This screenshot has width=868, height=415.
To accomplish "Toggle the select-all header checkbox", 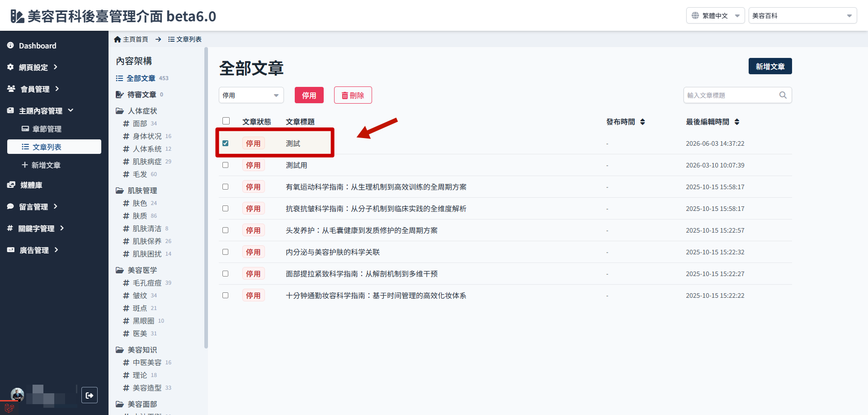I will pos(226,121).
